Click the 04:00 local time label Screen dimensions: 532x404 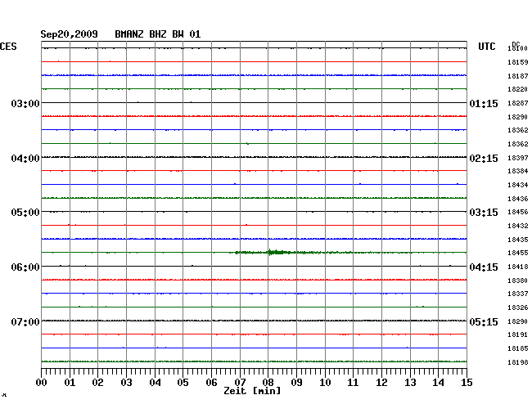[25, 159]
